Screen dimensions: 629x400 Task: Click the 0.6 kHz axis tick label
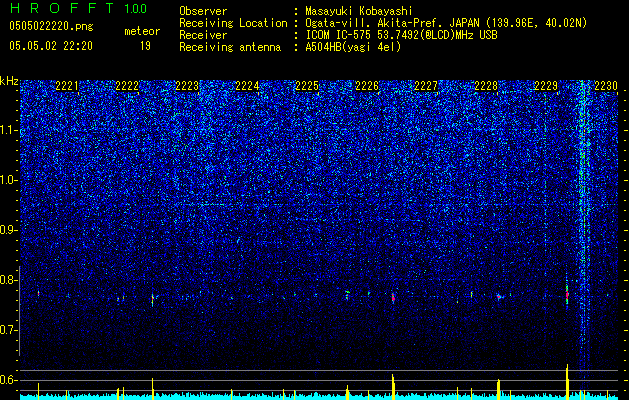point(9,380)
